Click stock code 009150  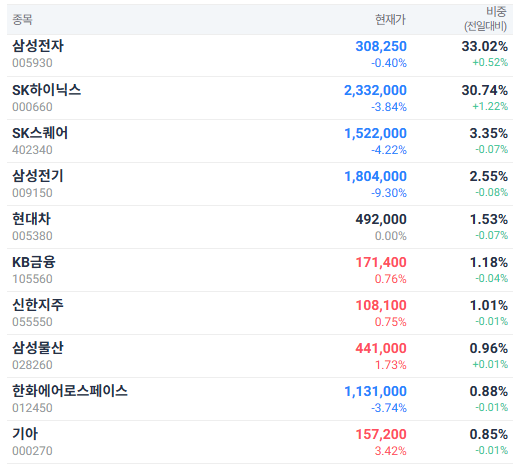coord(32,193)
